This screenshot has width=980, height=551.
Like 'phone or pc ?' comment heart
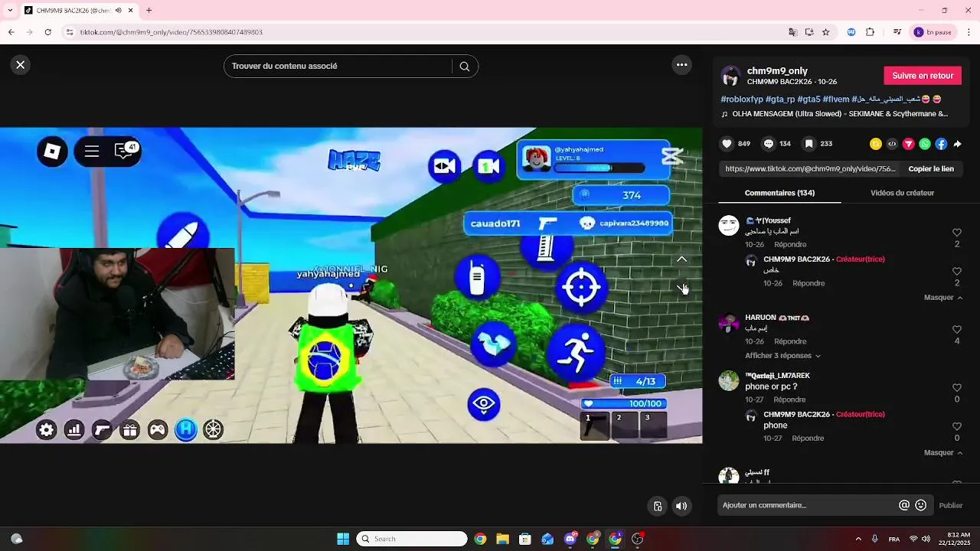(957, 388)
